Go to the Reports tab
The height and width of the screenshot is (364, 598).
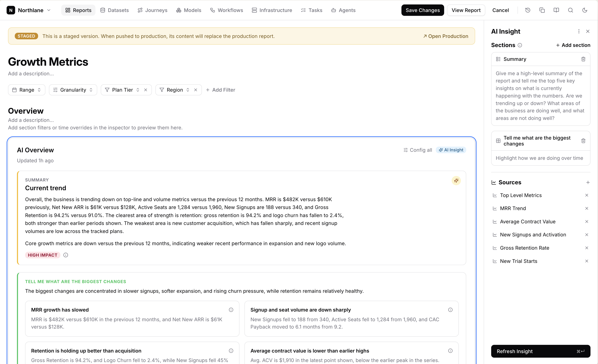(78, 10)
